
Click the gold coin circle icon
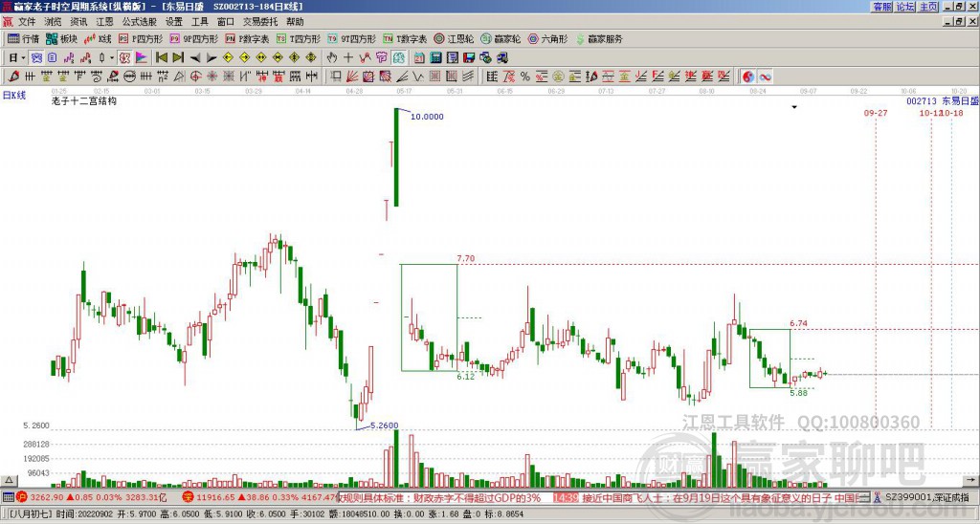[x=558, y=76]
